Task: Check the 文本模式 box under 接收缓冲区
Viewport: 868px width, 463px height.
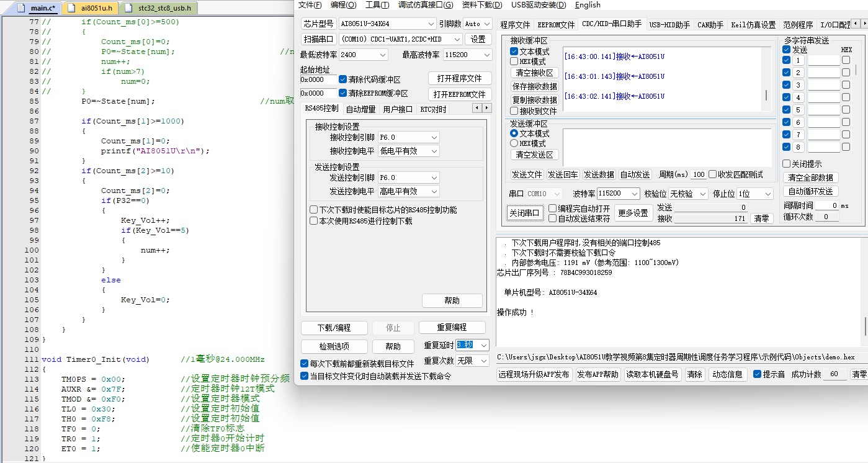Action: 514,52
